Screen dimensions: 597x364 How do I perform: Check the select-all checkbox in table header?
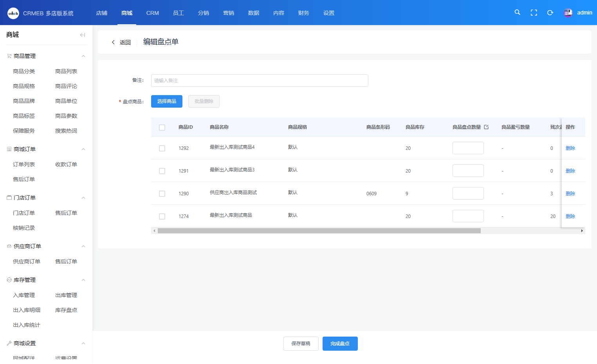pyautogui.click(x=162, y=128)
